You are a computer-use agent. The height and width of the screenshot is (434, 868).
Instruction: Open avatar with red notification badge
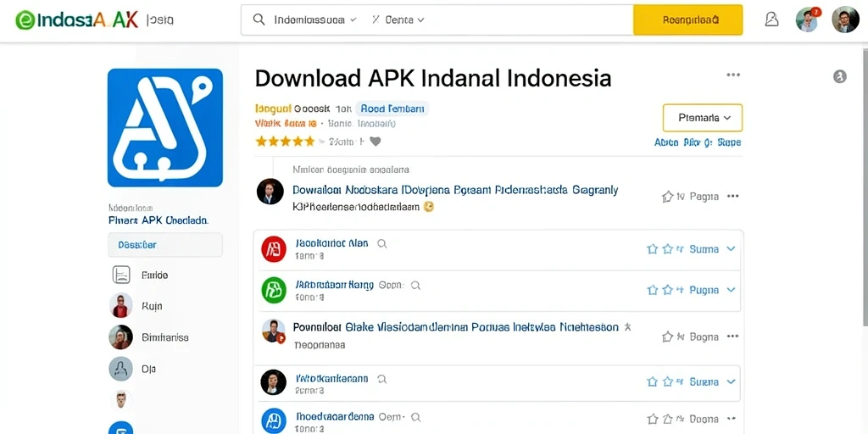click(808, 19)
